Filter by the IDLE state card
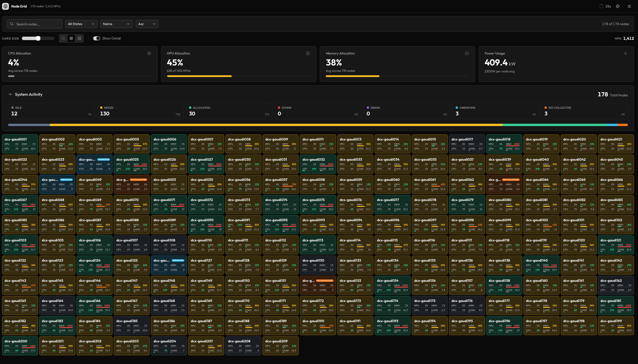The image size is (638, 364). tap(51, 111)
